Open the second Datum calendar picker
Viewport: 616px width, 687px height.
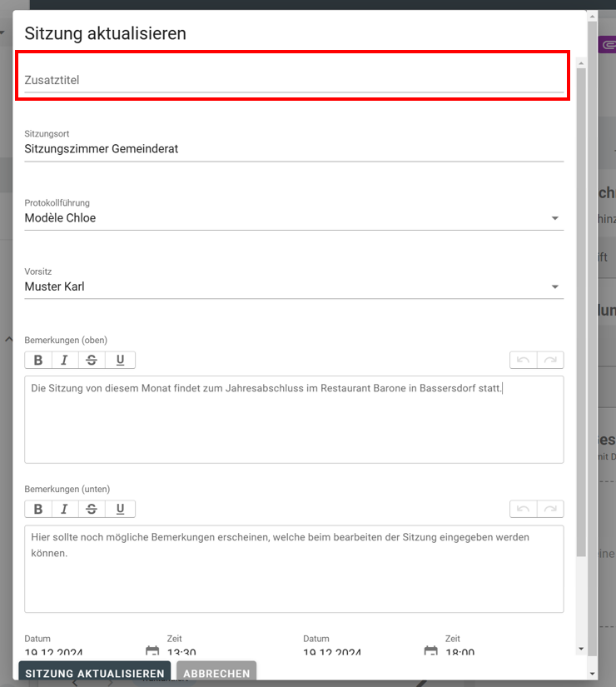coord(430,651)
